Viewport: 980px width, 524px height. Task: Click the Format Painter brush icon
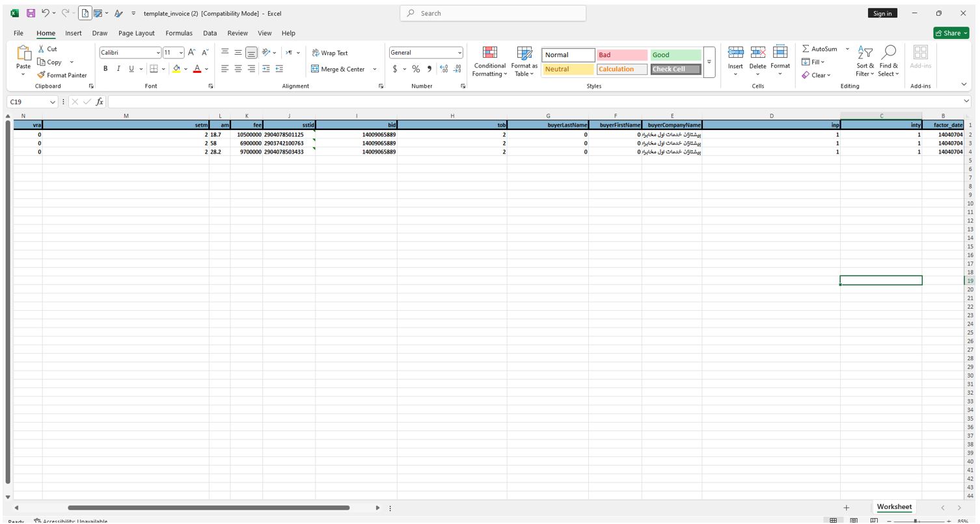tap(42, 75)
